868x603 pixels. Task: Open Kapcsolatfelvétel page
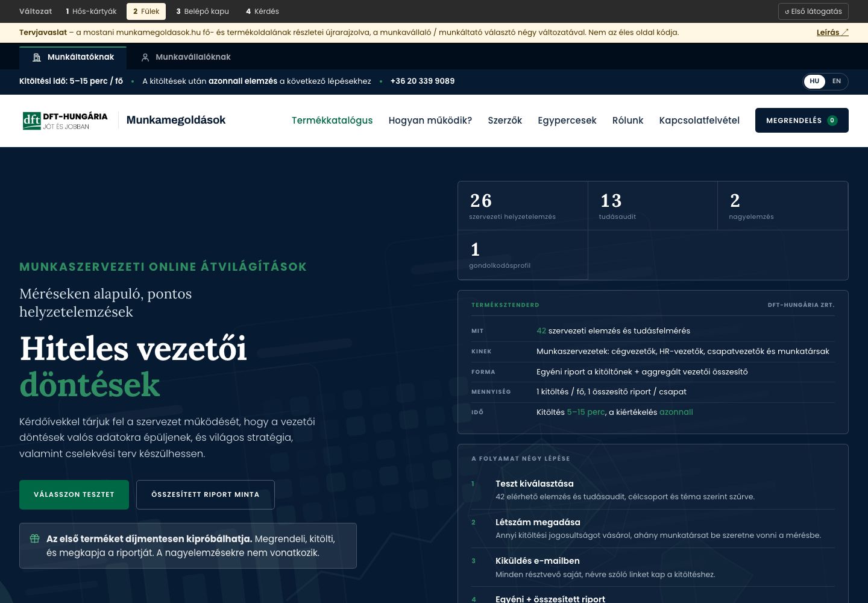click(x=699, y=121)
